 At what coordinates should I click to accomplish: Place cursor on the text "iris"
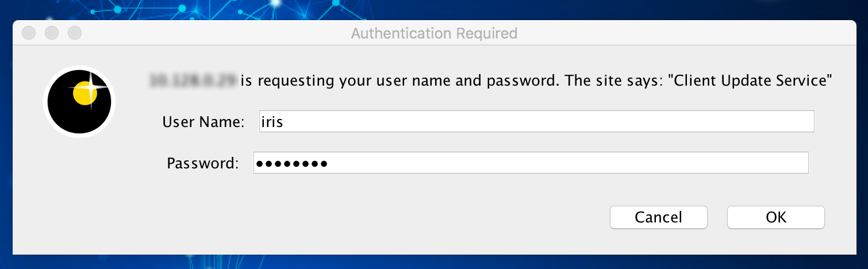[272, 122]
